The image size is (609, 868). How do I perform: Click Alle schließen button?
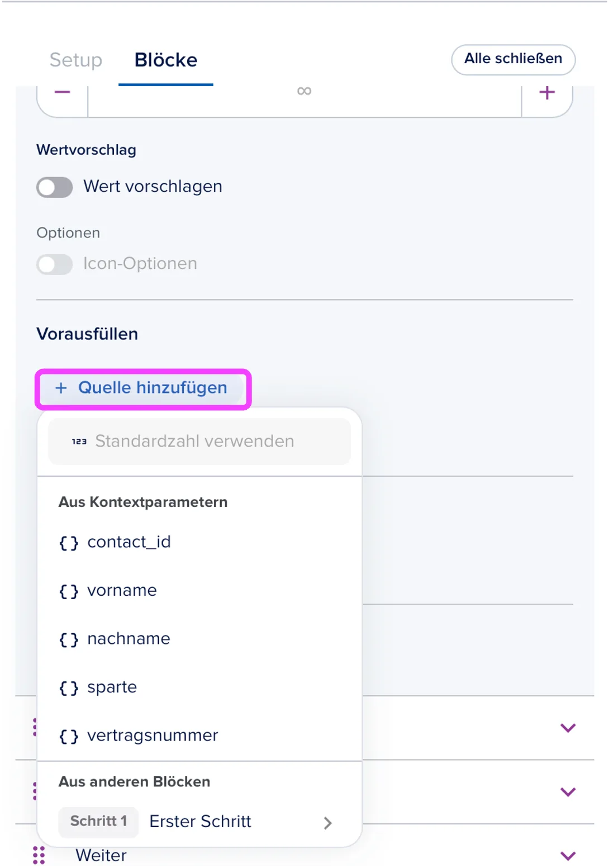point(513,59)
